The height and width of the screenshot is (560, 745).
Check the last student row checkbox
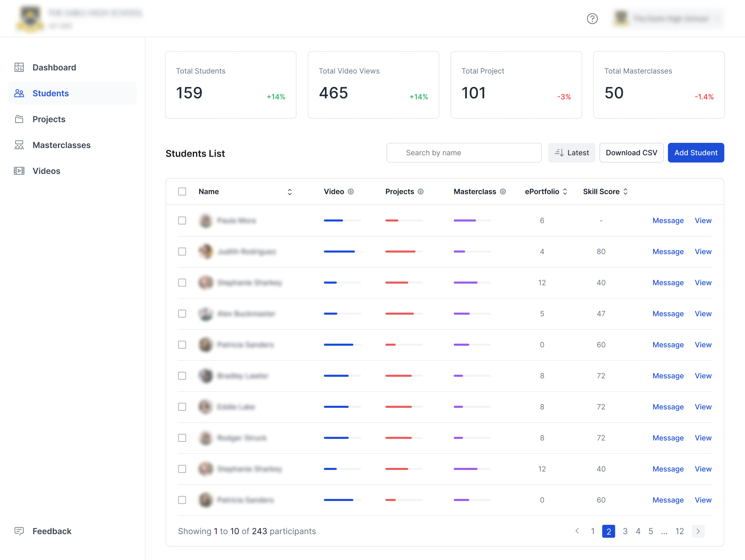(x=182, y=500)
